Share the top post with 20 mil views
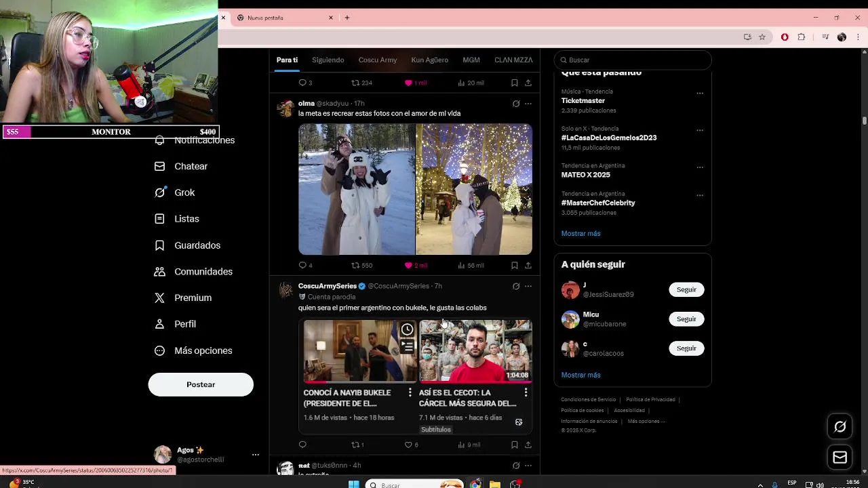This screenshot has height=488, width=868. click(528, 83)
